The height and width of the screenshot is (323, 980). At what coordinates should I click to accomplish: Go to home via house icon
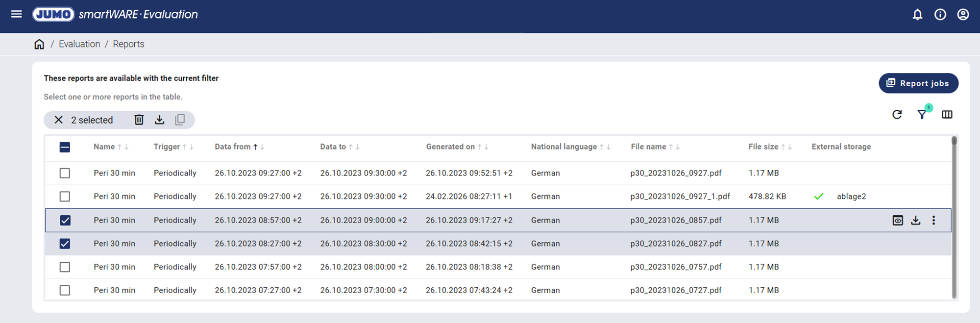point(39,44)
